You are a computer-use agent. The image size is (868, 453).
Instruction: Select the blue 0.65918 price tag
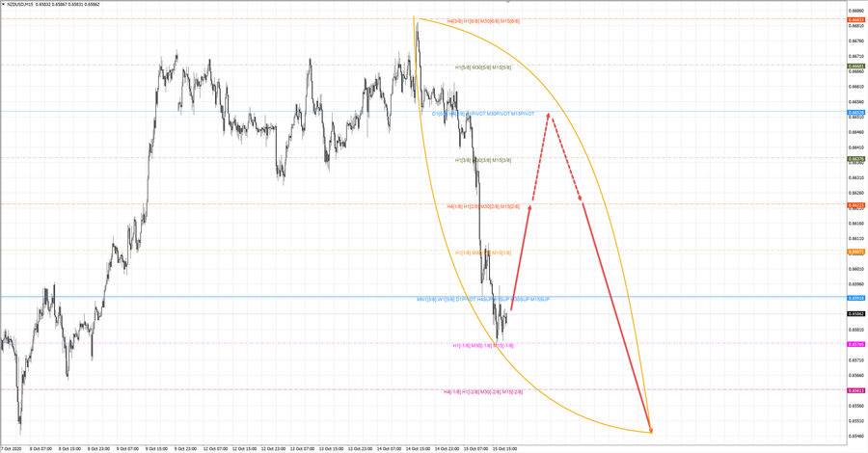pos(855,298)
